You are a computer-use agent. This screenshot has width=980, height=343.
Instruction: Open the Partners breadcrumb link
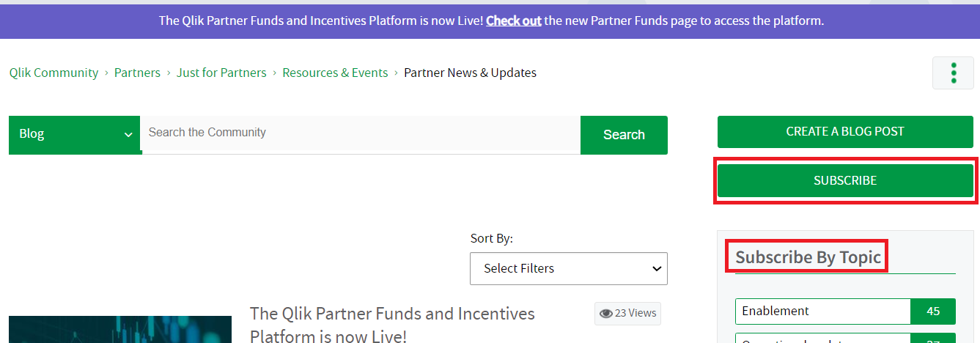tap(137, 73)
